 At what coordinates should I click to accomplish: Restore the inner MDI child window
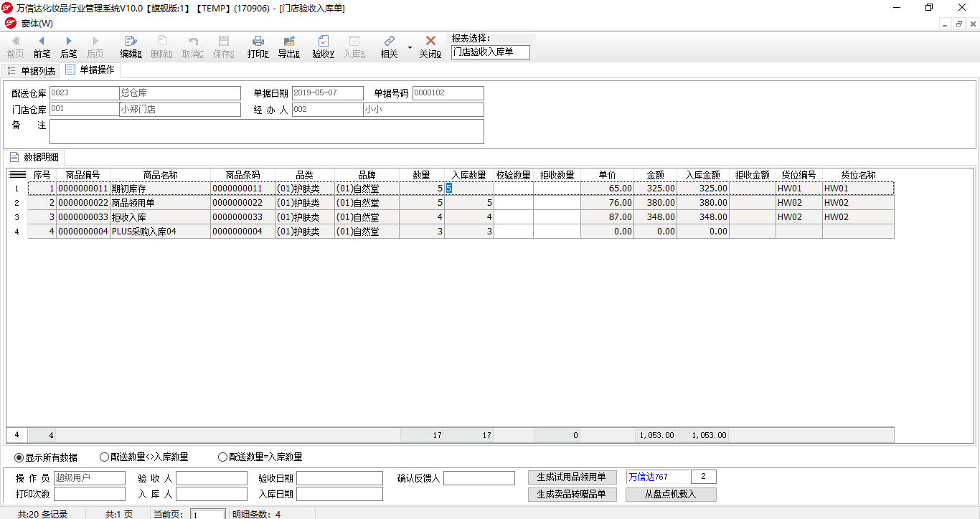[959, 24]
